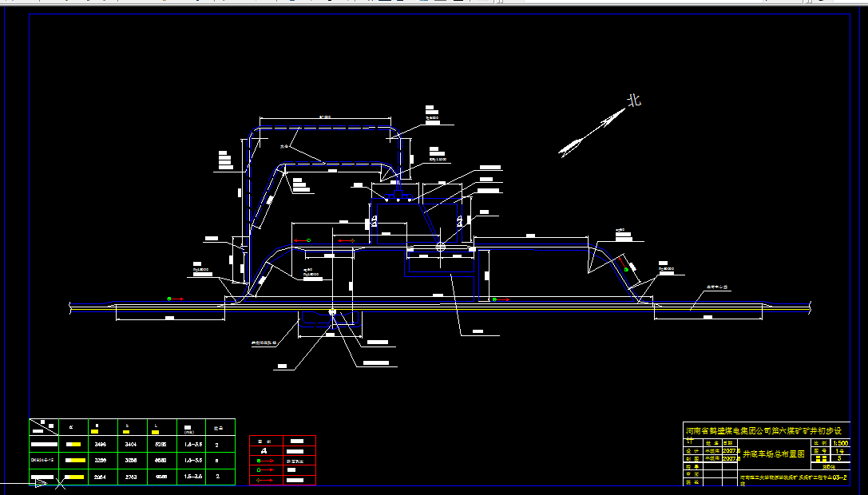The height and width of the screenshot is (495, 868).
Task: Select the turnout type cell starting with DK
Action: (42, 460)
